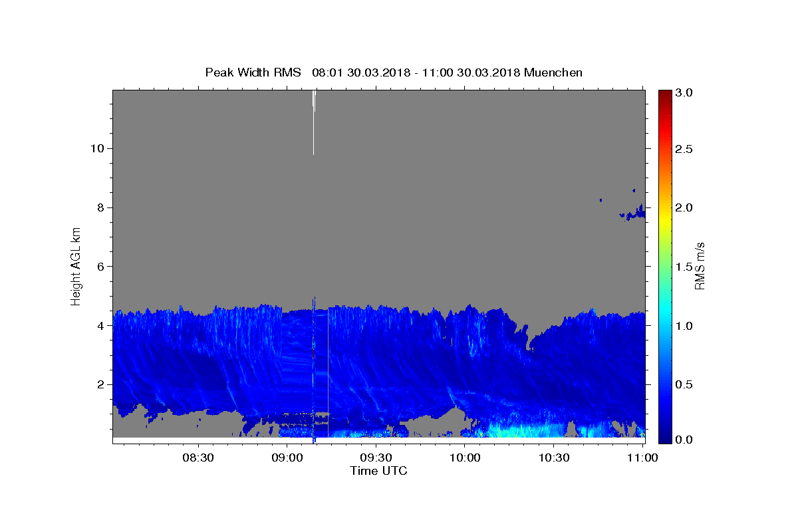Screen dimensions: 798x532
Task: Click the dark red top of the colorbar
Action: point(665,96)
